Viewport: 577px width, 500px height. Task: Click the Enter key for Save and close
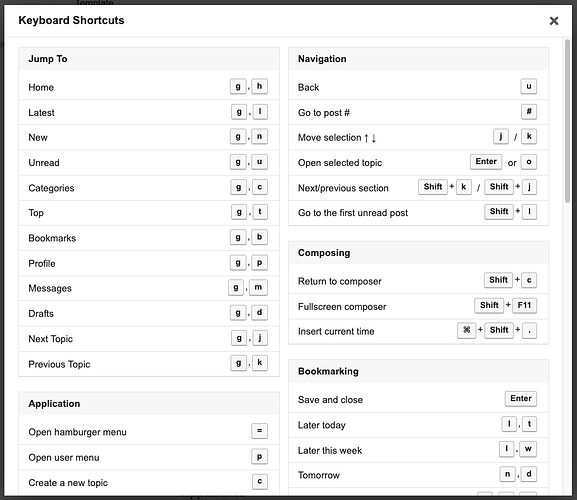click(x=521, y=399)
